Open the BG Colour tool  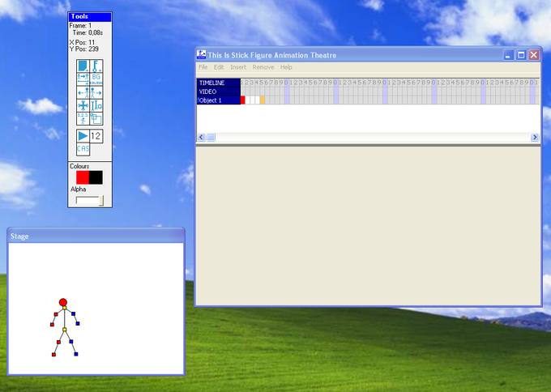coord(96,79)
